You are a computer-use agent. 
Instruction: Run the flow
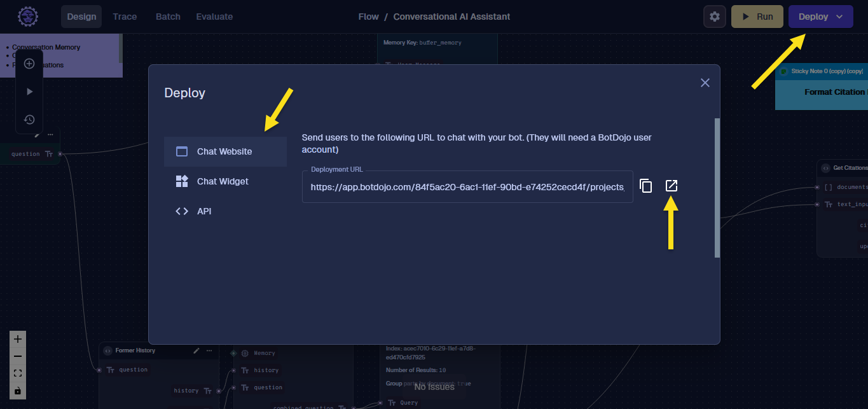tap(757, 17)
